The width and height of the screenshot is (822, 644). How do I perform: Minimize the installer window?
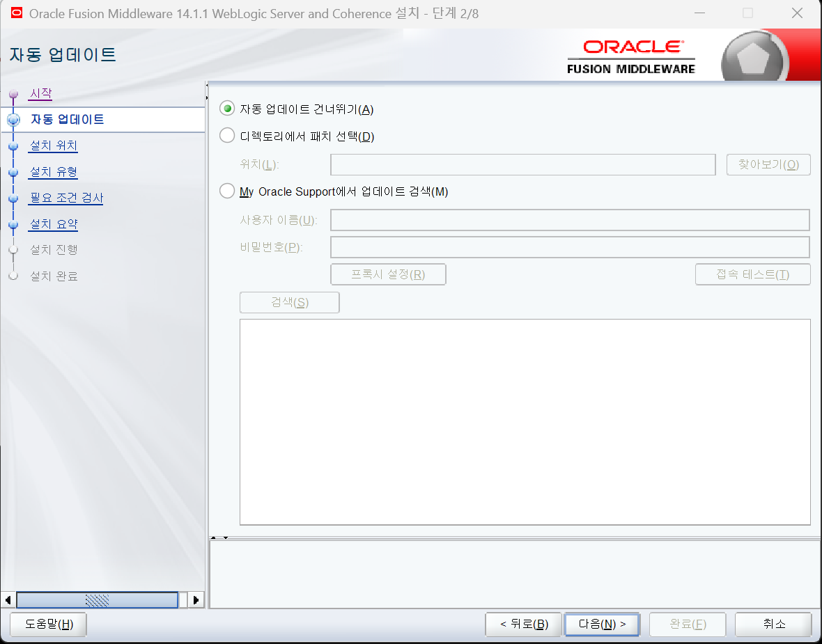[699, 13]
